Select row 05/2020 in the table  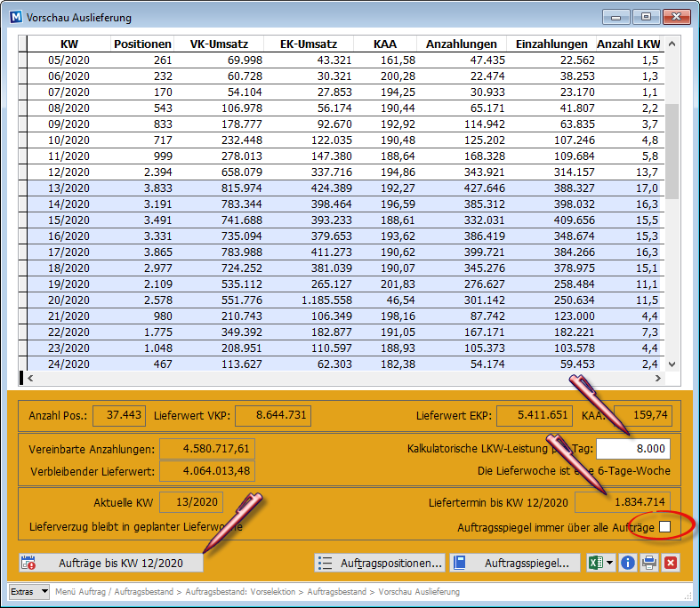point(342,60)
